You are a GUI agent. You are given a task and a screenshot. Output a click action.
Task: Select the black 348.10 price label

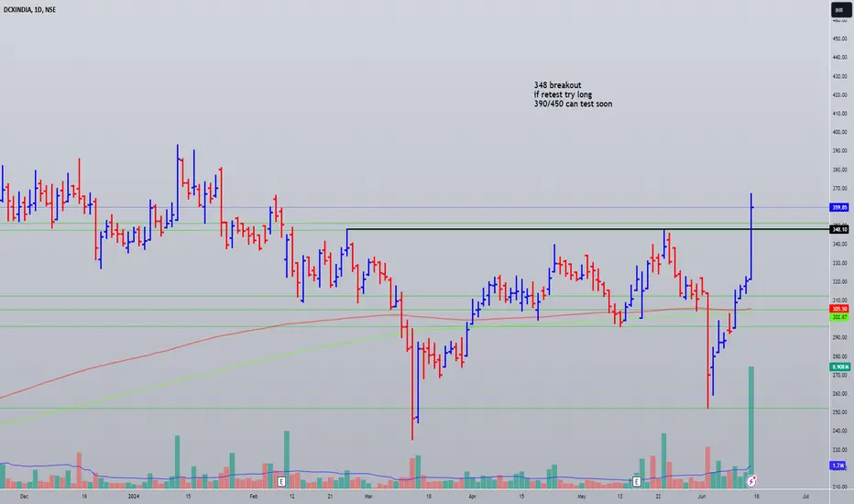click(x=839, y=229)
